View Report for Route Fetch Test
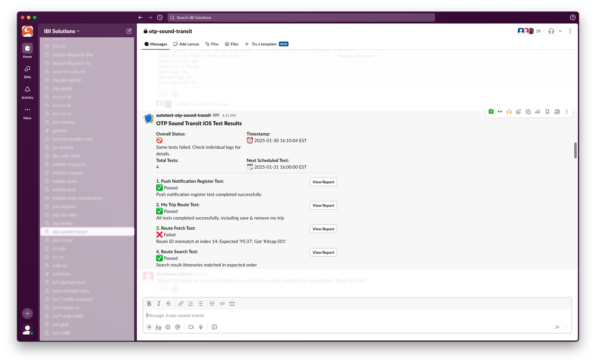Screen dimensions: 596x364 [x=323, y=229]
